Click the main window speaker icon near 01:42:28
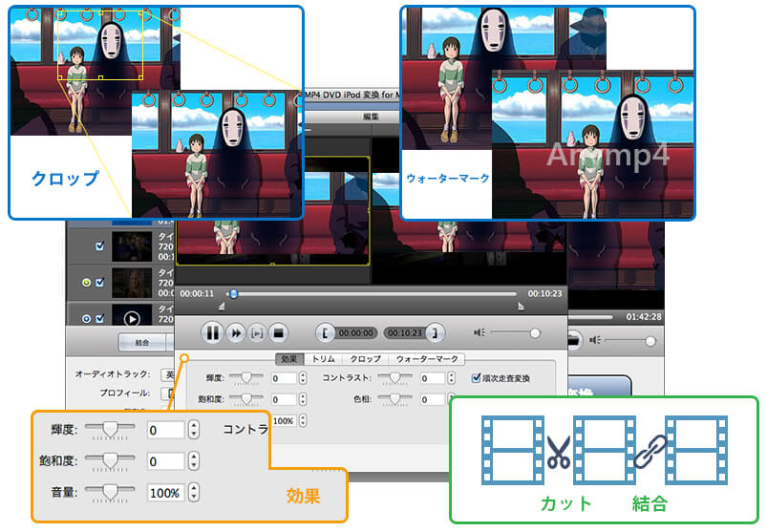The image size is (767, 532). [595, 340]
